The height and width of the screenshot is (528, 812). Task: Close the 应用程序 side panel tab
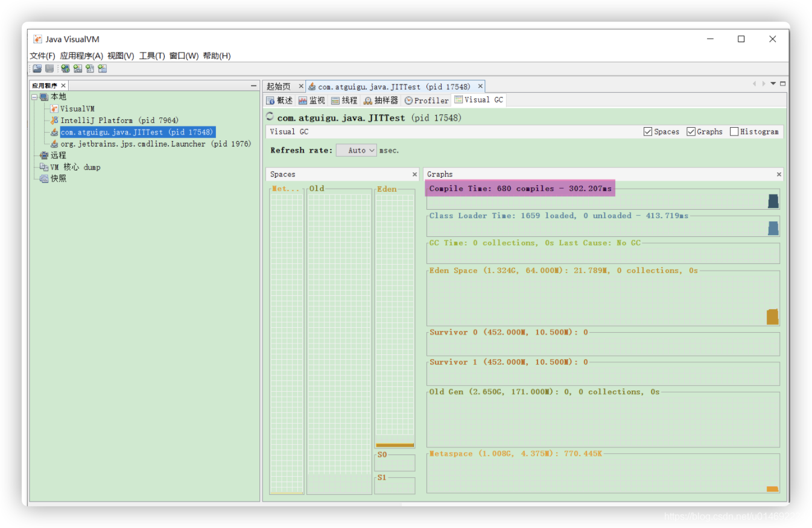tap(63, 86)
